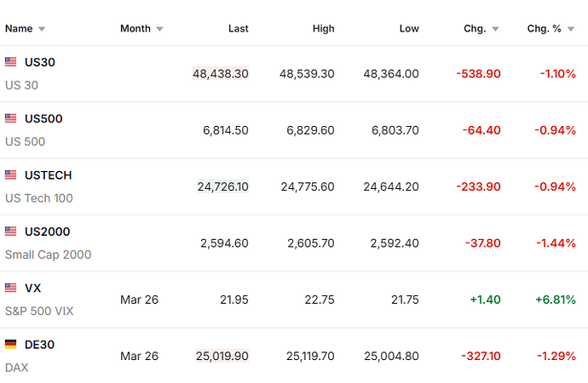
Task: Click US30 change value -538.90
Action: [x=479, y=74]
